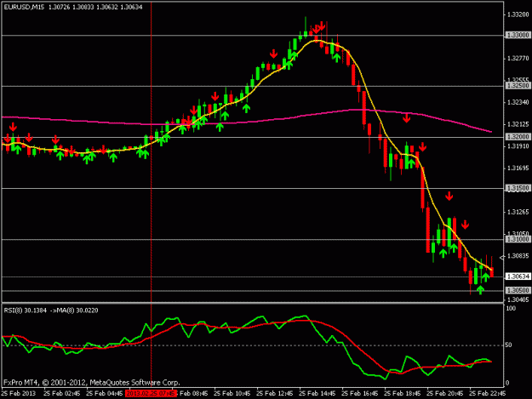Click the 1.32125 price axis label
The image size is (532, 399).
click(518, 124)
